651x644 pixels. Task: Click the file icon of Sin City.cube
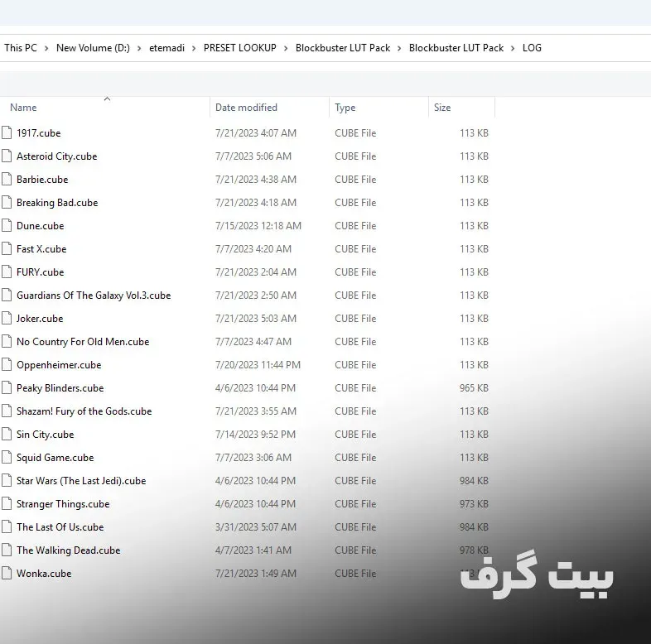point(7,435)
